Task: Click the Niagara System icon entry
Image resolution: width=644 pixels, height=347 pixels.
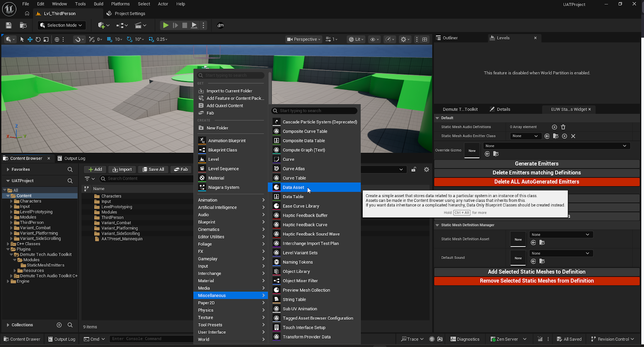Action: (x=202, y=187)
